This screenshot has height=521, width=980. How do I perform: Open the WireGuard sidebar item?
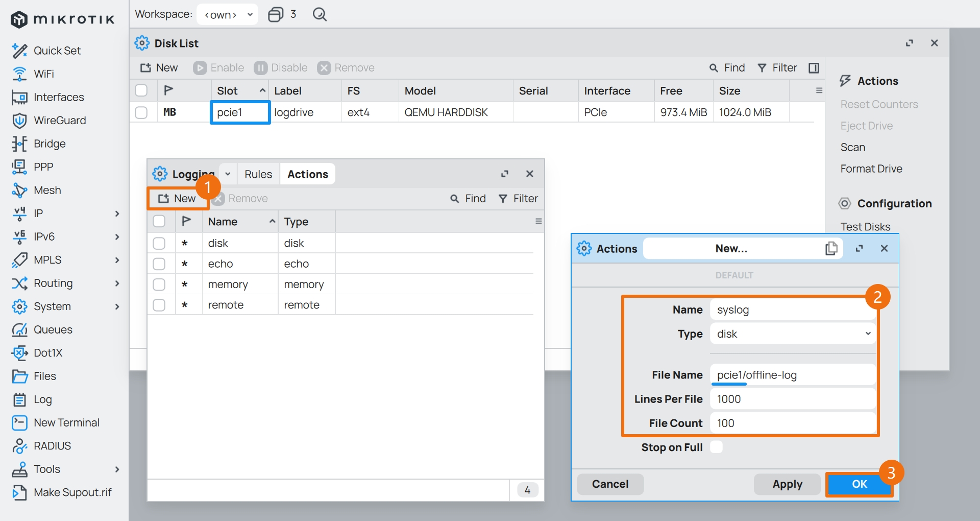coord(59,121)
